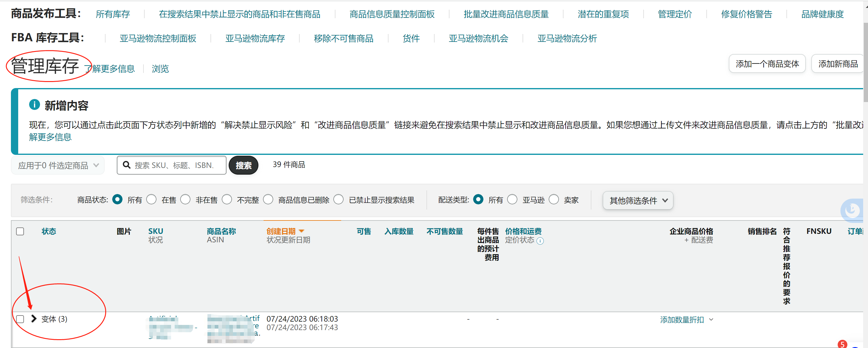The height and width of the screenshot is (348, 868).
Task: Open 管理定价 link
Action: point(675,14)
